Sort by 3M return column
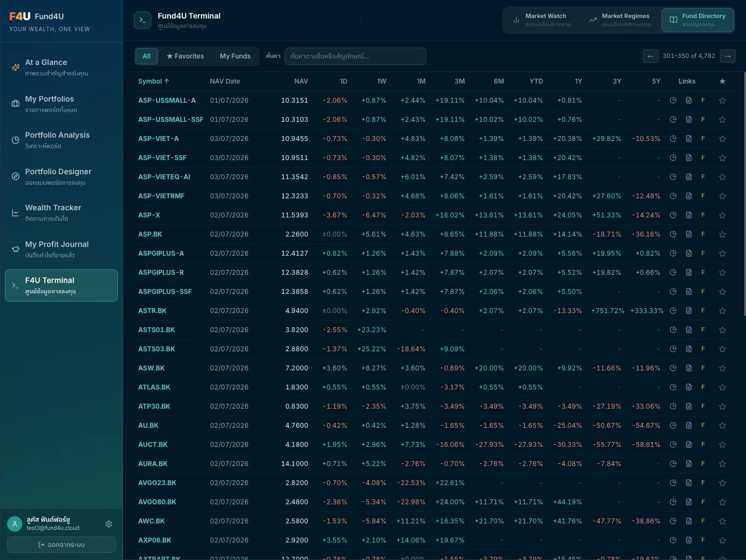 [x=460, y=81]
